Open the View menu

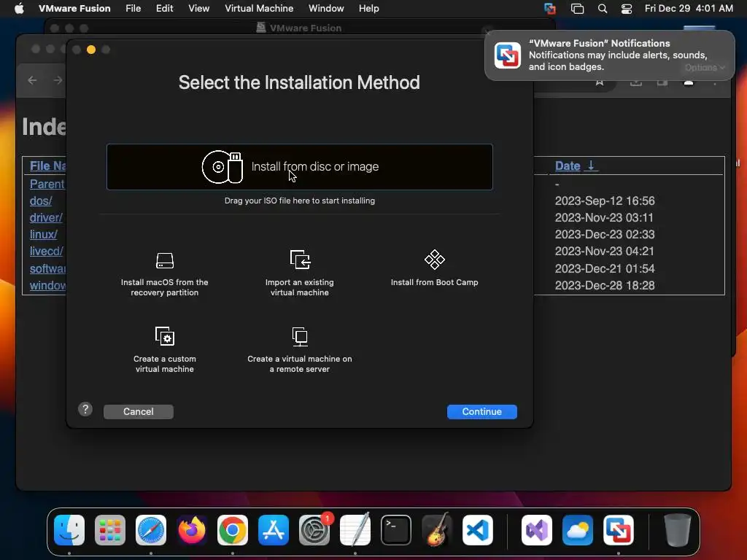coord(198,8)
